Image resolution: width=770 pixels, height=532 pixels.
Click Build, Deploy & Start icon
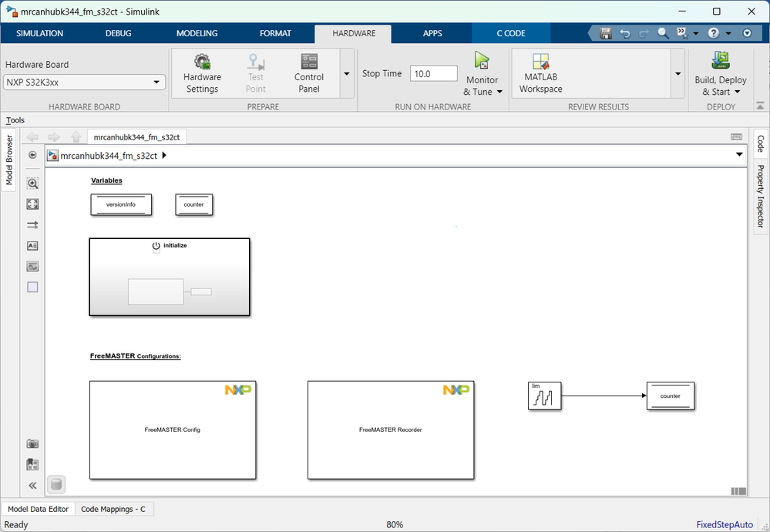(721, 60)
